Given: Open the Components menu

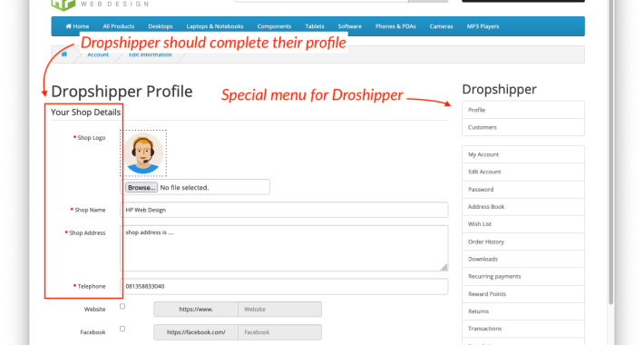Looking at the screenshot, I should click(274, 26).
